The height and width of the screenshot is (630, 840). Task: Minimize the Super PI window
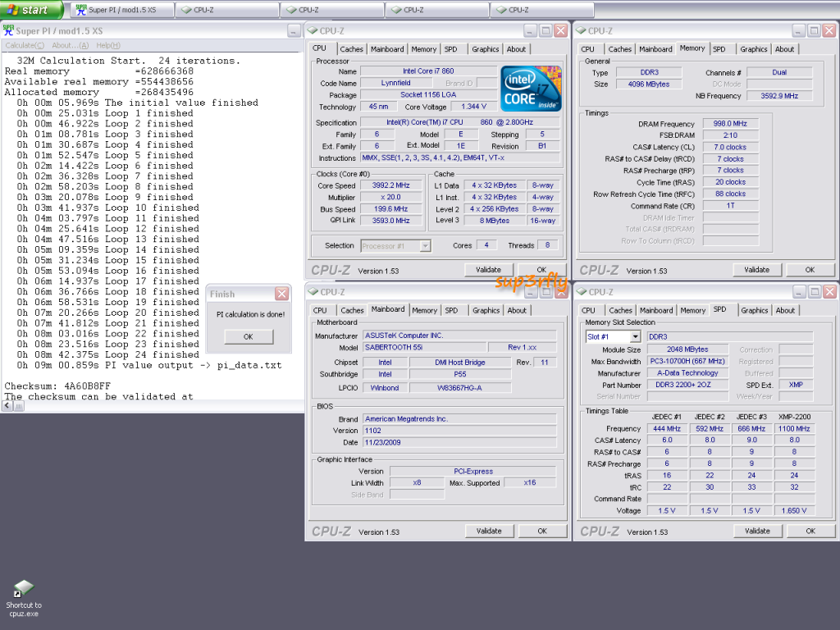[294, 31]
